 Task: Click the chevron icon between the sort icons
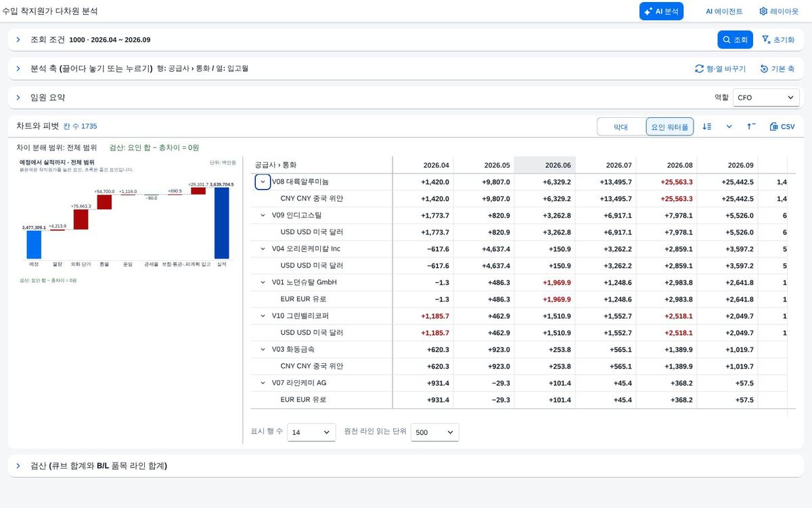coord(729,127)
